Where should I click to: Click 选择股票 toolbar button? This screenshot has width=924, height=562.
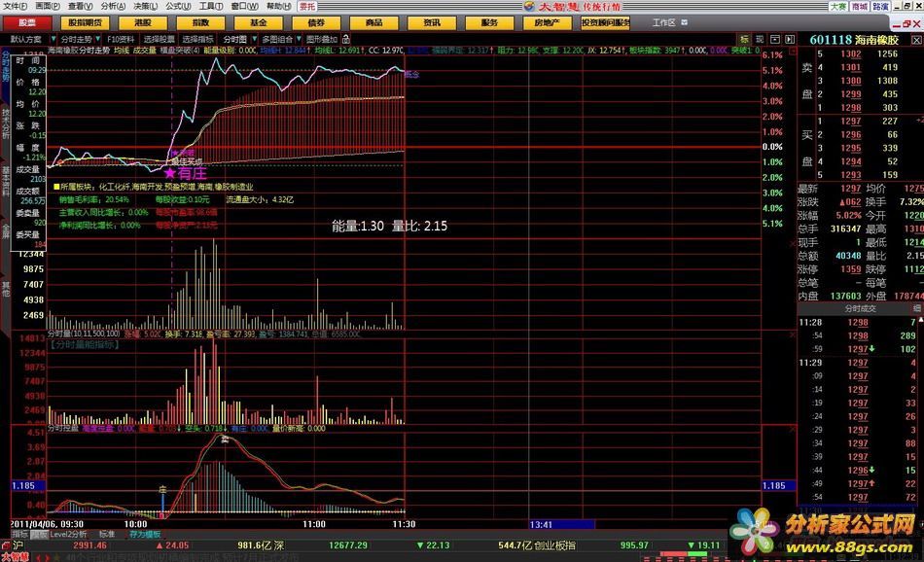point(160,40)
